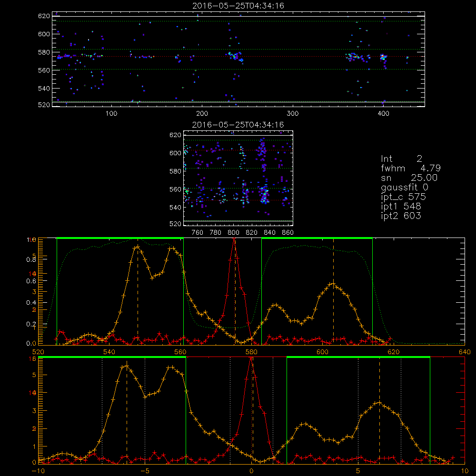476x476 pixels.
Task: Click the top plot title 2016-05-25T04:34:16
Action: point(238,6)
